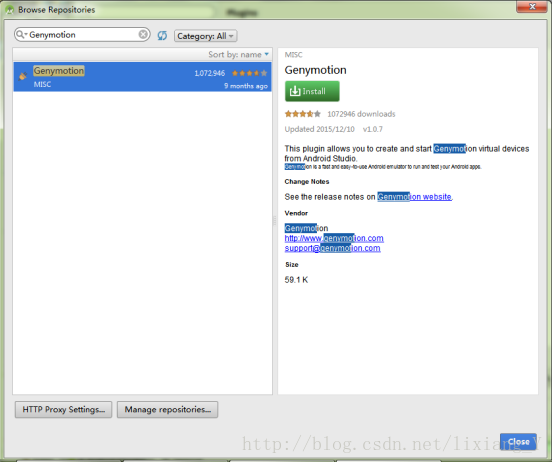Click the star rating in the results list row
Viewport: 552px width, 462px height.
pos(249,73)
